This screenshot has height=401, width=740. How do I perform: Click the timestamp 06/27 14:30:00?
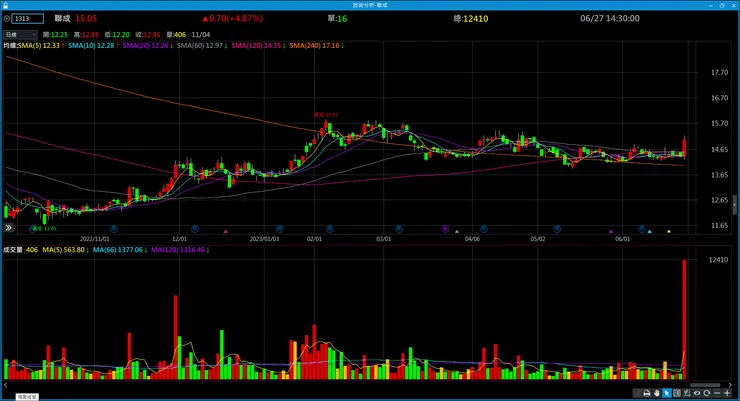coord(610,18)
